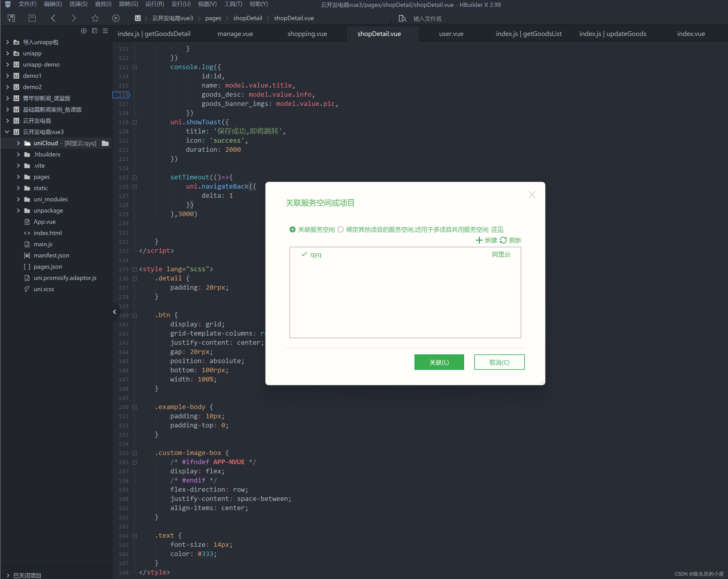Image resolution: width=728 pixels, height=579 pixels.
Task: Toggle the fold marker at line 164
Action: click(134, 536)
